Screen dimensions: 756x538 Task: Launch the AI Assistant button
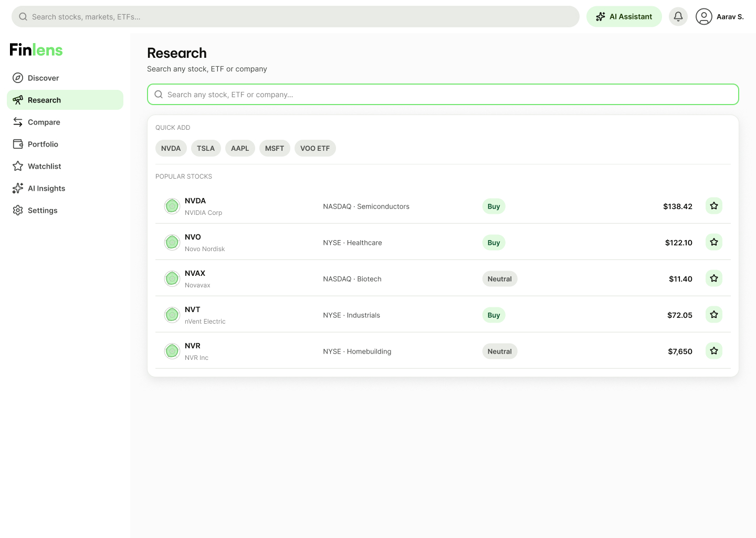pos(624,17)
